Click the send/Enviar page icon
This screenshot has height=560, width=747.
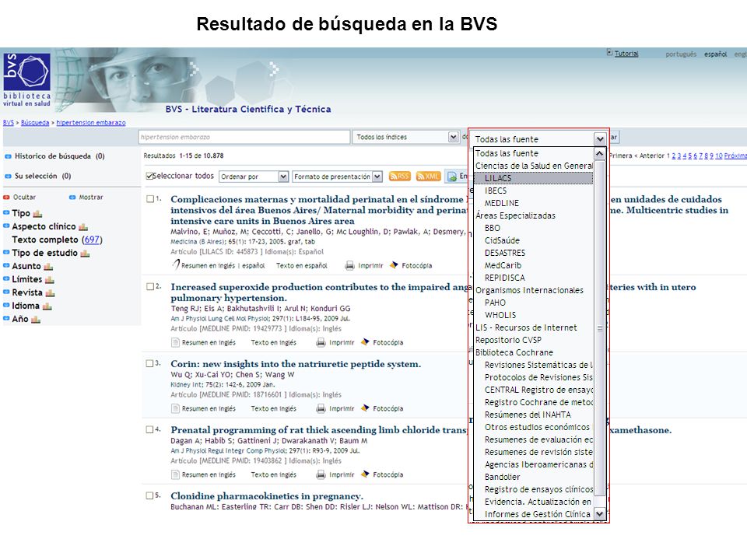451,177
